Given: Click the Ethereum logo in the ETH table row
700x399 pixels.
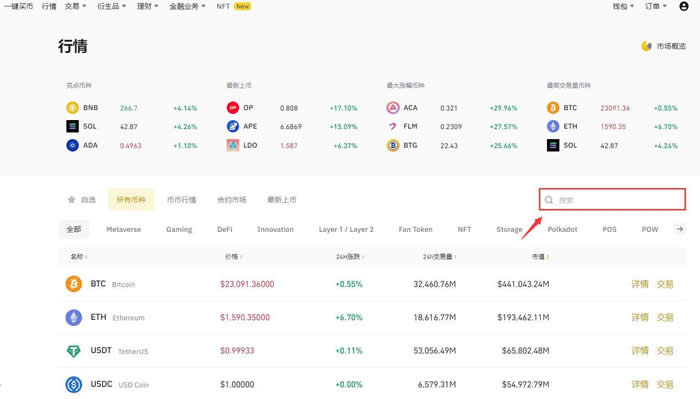Looking at the screenshot, I should 74,317.
